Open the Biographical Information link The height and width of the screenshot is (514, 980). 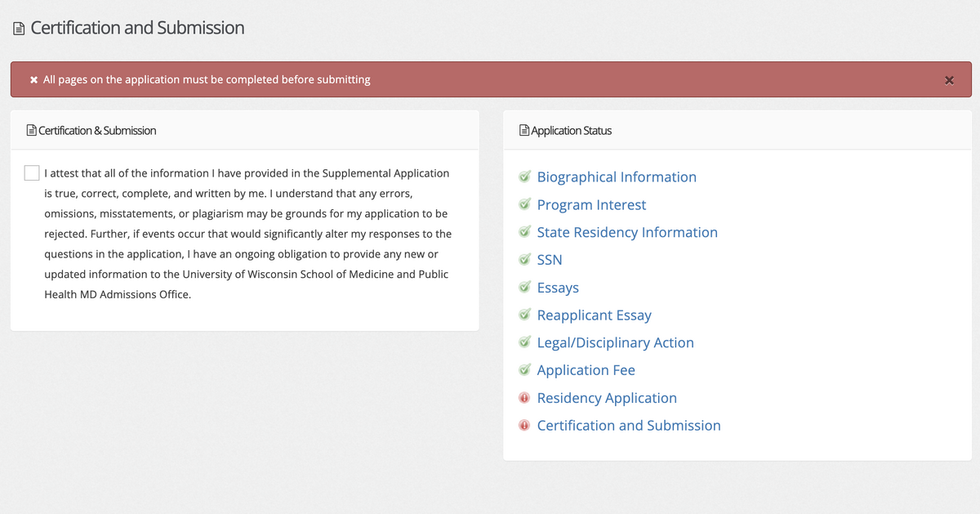pos(617,177)
